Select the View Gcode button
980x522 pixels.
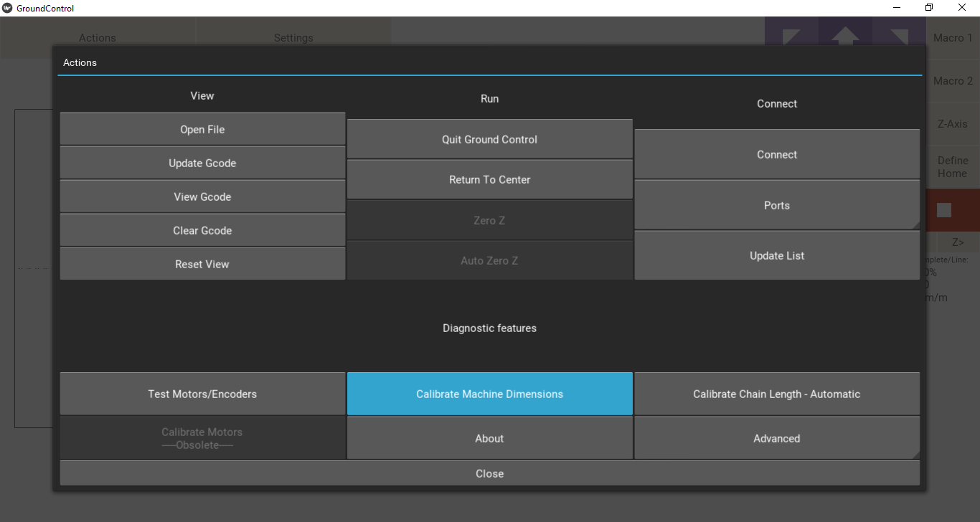coord(202,196)
